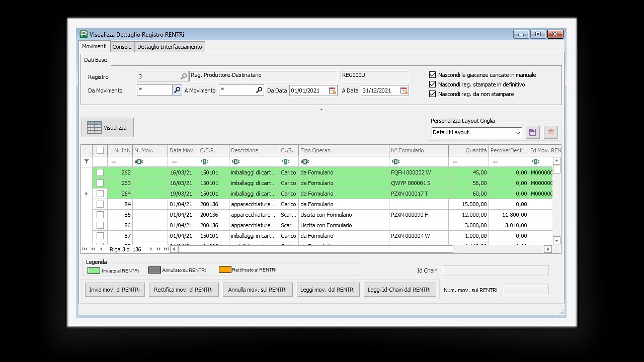The width and height of the screenshot is (644, 362).
Task: Switch to the Movimenti tab
Action: [x=95, y=46]
